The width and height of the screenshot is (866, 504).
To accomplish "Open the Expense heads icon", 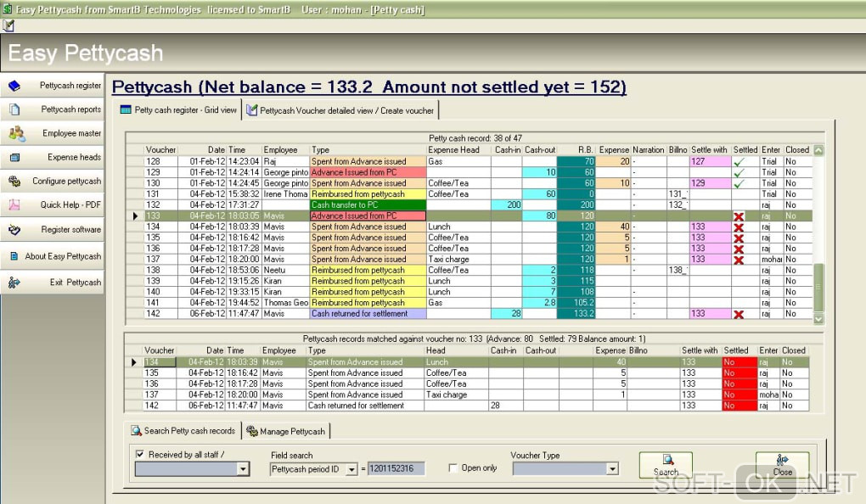I will pos(15,157).
